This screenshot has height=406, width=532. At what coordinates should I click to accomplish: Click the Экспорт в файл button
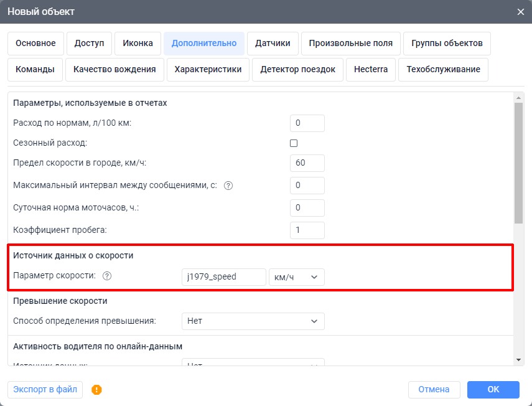tap(45, 390)
